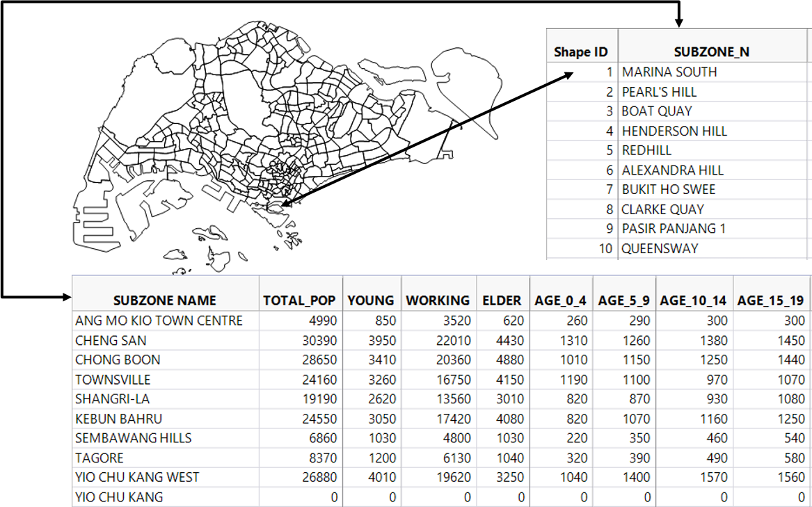Select the TAGORE cell
Viewport: 812px width, 507px height.
click(165, 458)
